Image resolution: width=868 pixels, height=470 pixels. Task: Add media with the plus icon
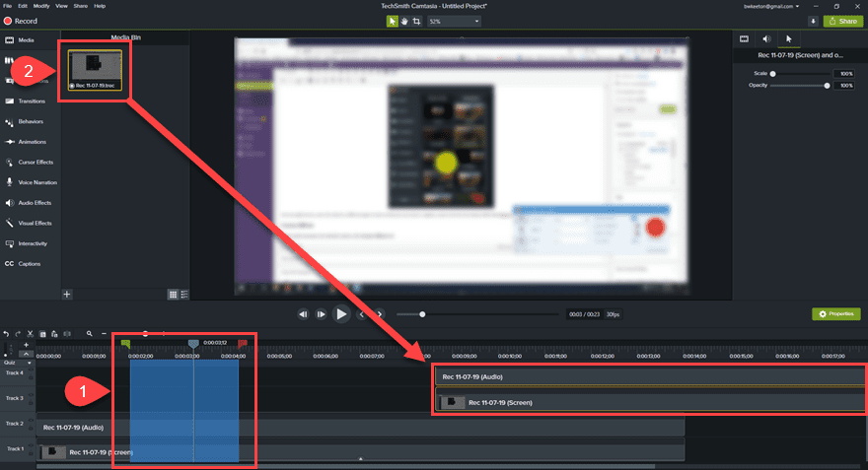[67, 294]
